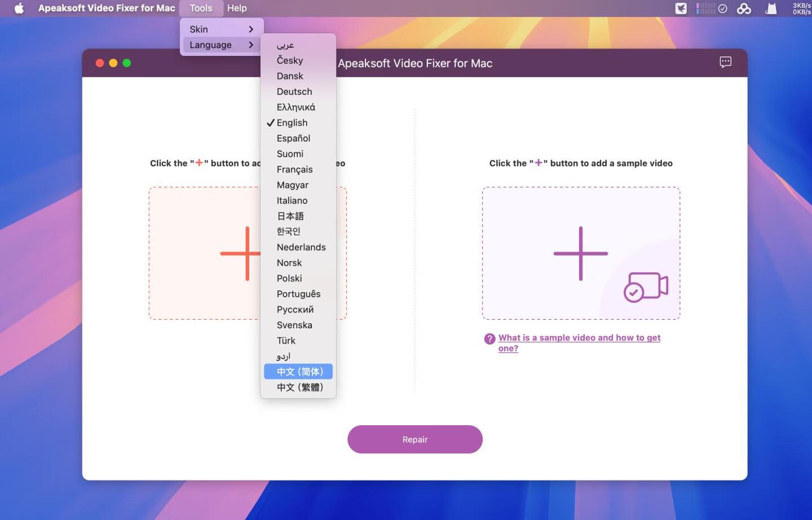Screen dimensions: 812x520
Task: Click the feedback chat bubble icon
Action: point(725,62)
